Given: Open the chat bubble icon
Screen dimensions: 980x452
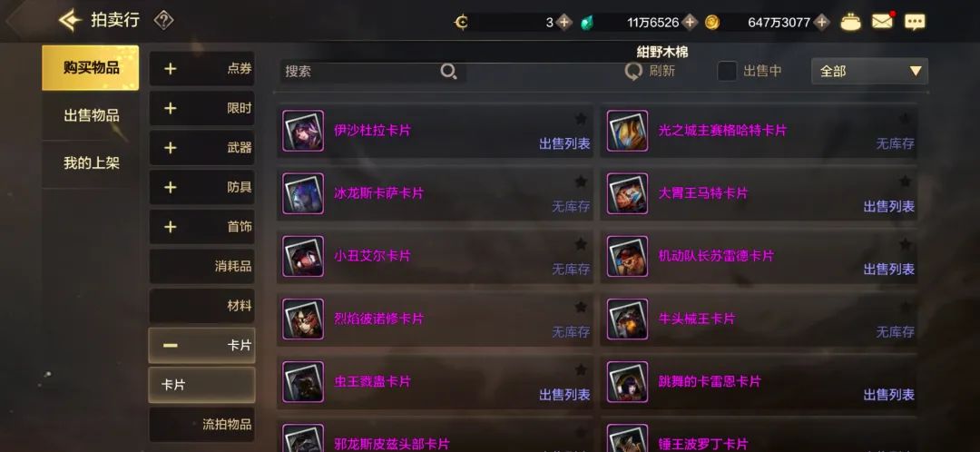Looking at the screenshot, I should click(915, 23).
